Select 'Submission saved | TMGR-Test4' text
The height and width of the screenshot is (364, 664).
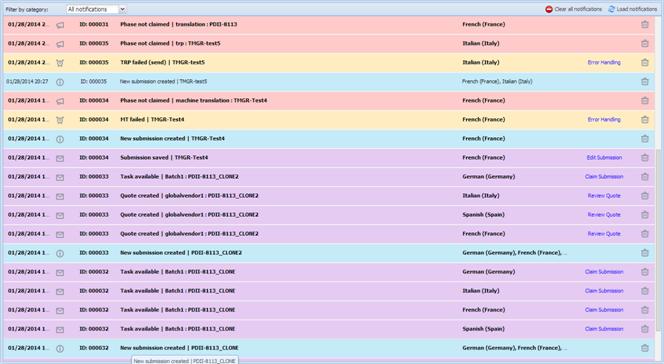click(x=164, y=157)
